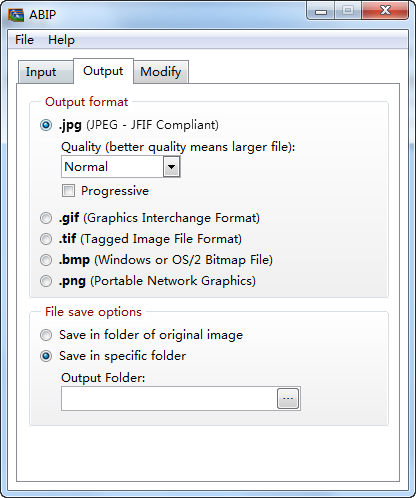Pick .png Portable Network Graphics format
416x498 pixels.
point(46,281)
